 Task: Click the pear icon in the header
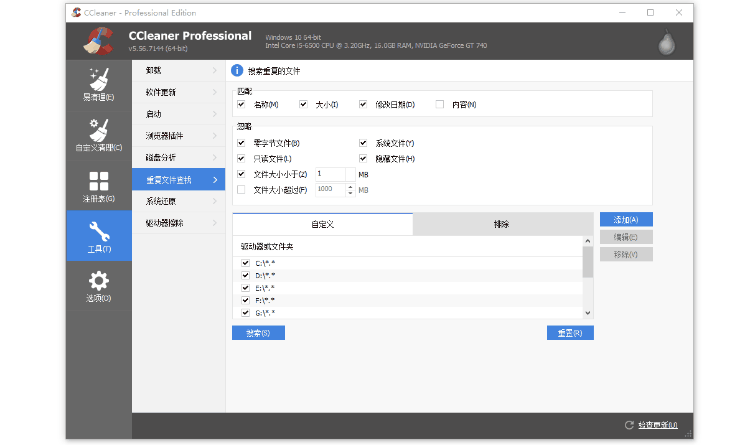pos(666,42)
